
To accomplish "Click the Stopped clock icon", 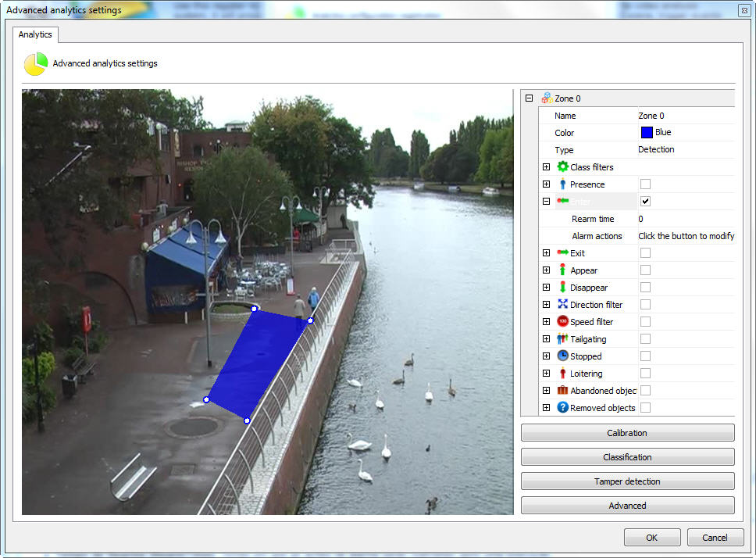I will [562, 356].
